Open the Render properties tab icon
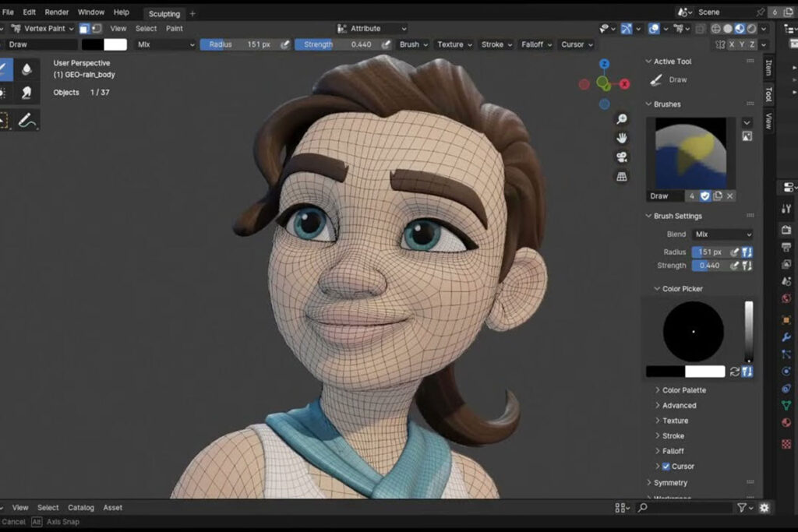Image resolution: width=798 pixels, height=532 pixels. (x=786, y=229)
